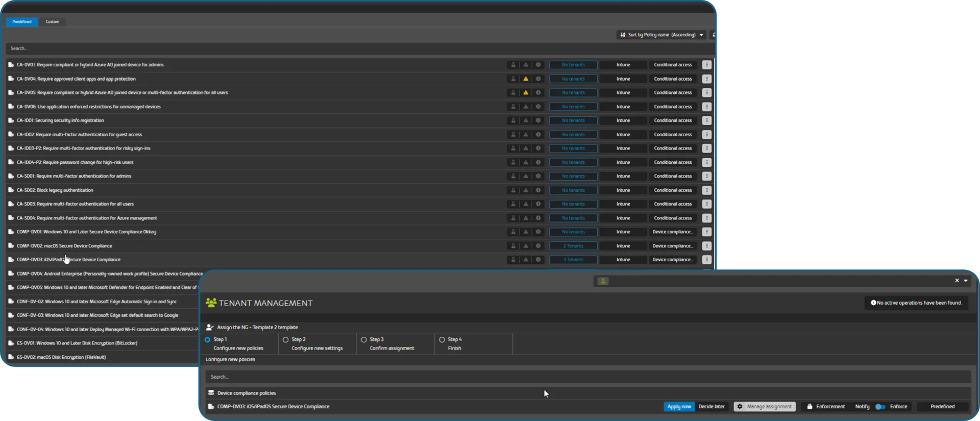Click three-dot menu for COMP-DV02 macOS policy
The image size is (980, 421).
point(706,246)
